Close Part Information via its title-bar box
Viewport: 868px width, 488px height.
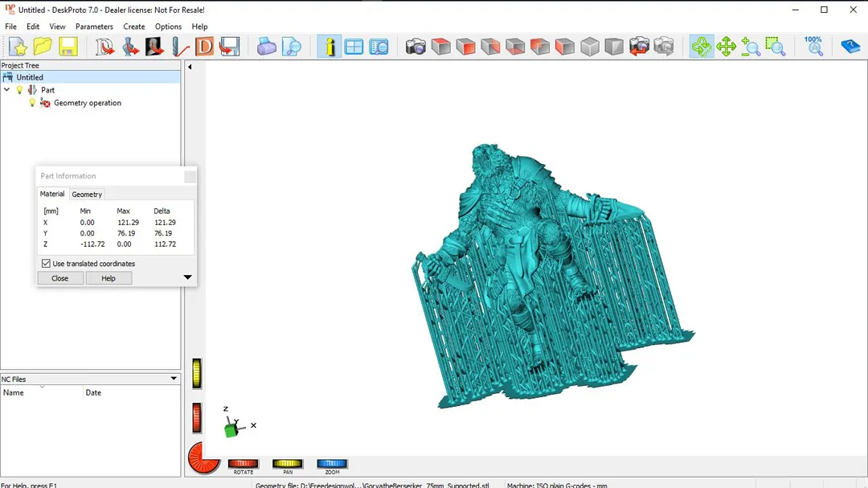tap(190, 177)
